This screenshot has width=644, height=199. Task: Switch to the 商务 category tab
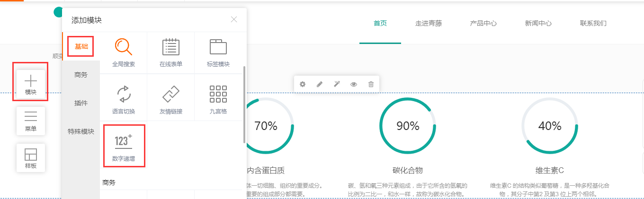pos(81,75)
